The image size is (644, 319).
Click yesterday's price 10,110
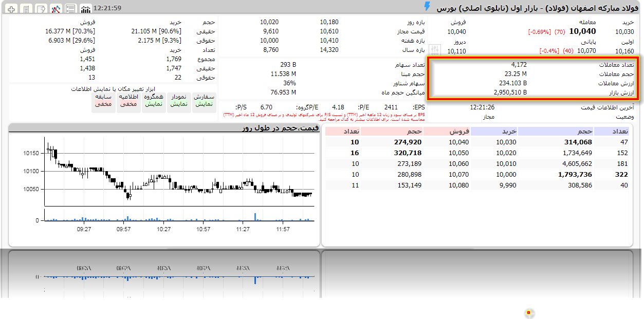[x=457, y=51]
